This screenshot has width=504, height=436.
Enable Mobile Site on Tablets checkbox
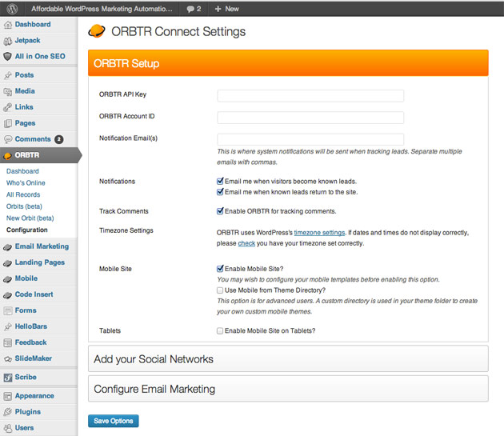pos(220,331)
